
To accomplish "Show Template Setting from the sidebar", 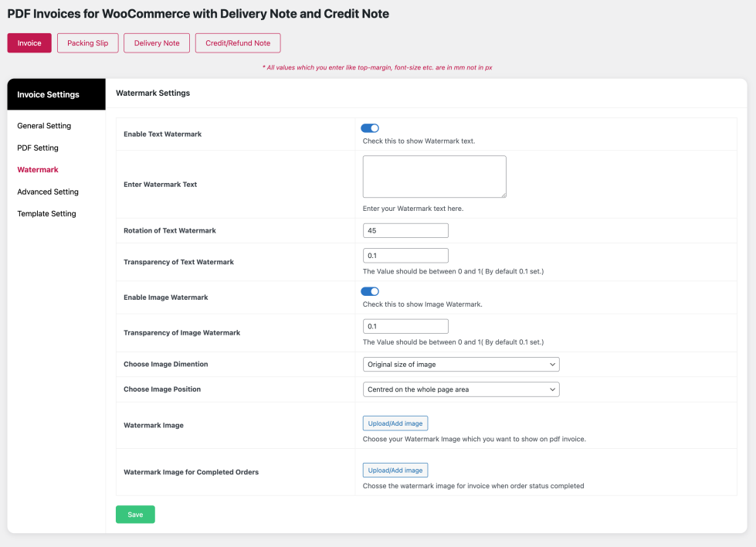I will [46, 214].
